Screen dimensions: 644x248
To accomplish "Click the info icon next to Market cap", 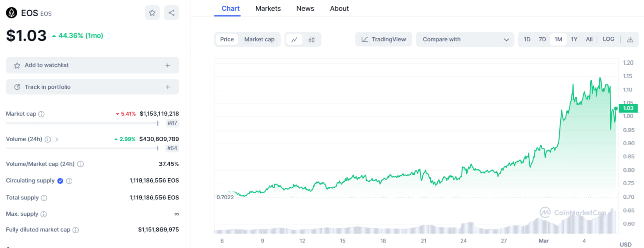I will coord(41,114).
